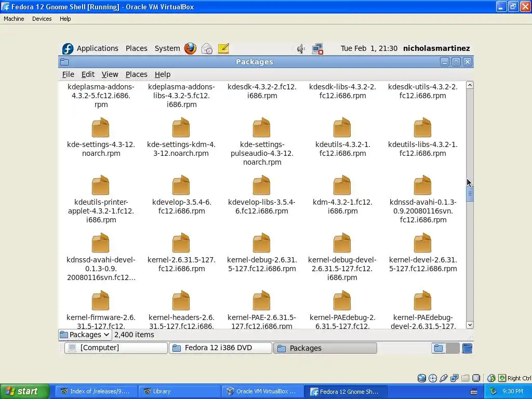The height and width of the screenshot is (399, 532).
Task: Click the VirtualBox USB status icon
Action: pos(444,378)
